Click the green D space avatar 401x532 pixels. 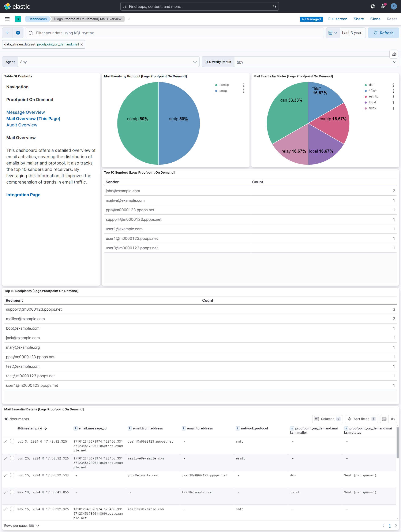[x=18, y=19]
